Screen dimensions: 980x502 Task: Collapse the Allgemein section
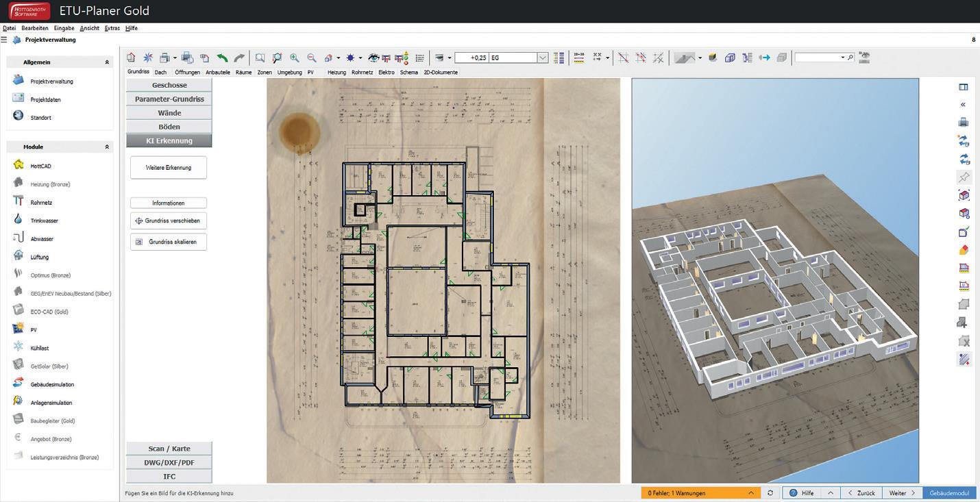pos(107,62)
